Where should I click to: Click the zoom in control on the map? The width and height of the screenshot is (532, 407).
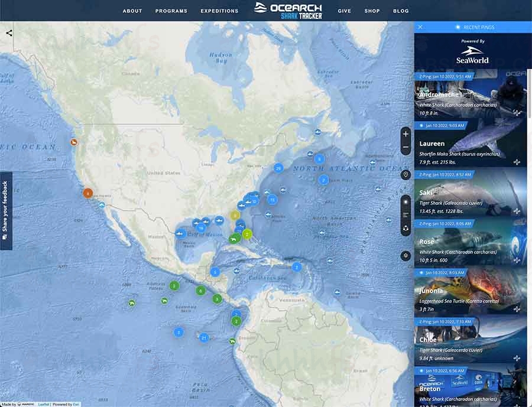click(x=406, y=134)
